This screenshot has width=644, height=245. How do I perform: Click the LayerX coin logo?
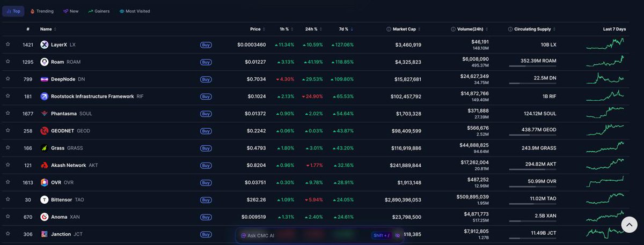tap(45, 44)
